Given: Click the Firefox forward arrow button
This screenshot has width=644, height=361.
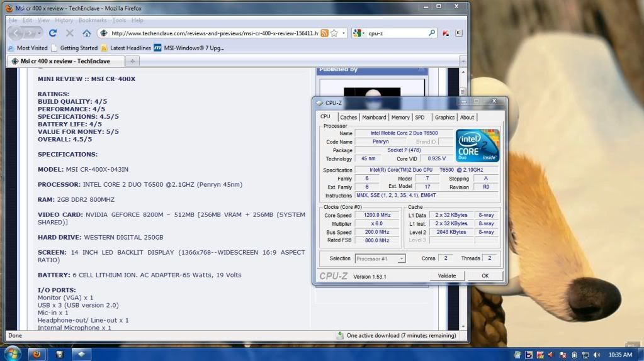Looking at the screenshot, I should [29, 33].
